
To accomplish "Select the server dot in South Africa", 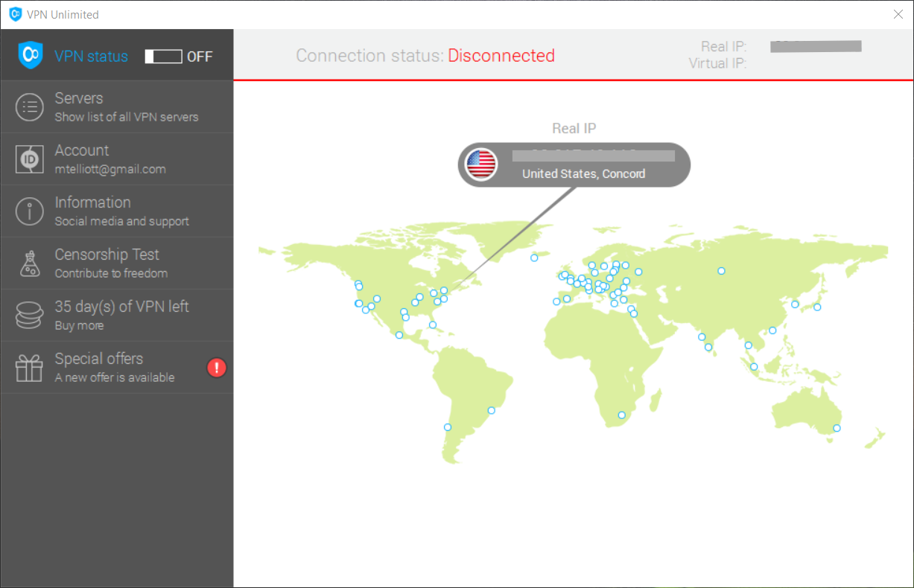I will tap(621, 415).
